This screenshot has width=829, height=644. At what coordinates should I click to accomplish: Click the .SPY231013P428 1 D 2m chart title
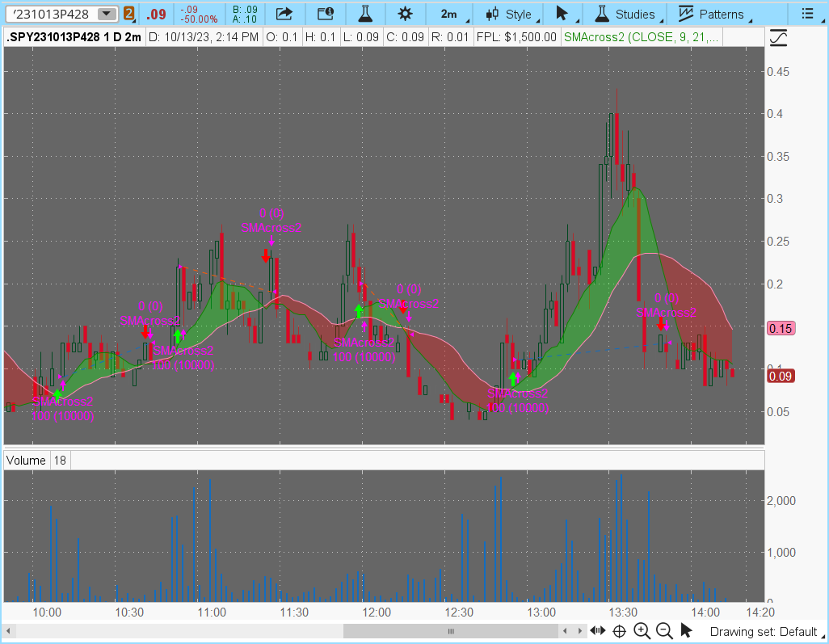click(74, 37)
